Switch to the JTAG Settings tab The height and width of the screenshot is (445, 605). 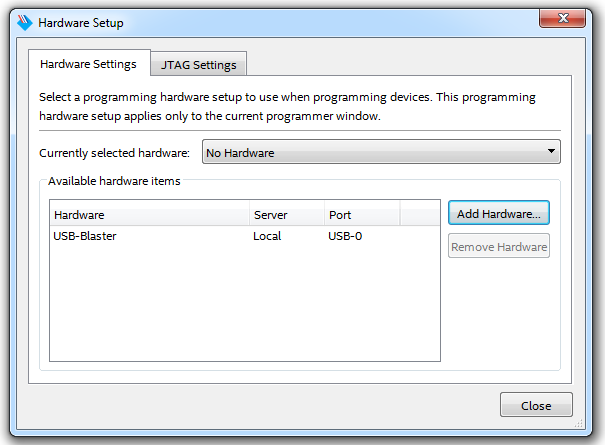[x=199, y=65]
